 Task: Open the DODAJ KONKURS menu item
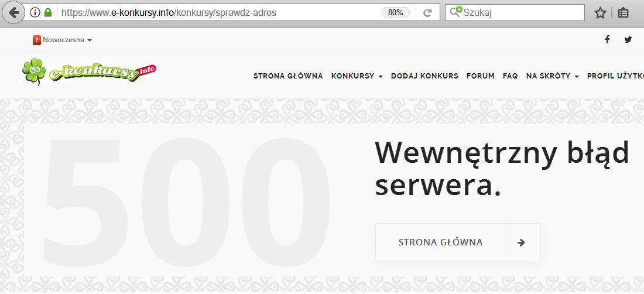click(x=424, y=76)
